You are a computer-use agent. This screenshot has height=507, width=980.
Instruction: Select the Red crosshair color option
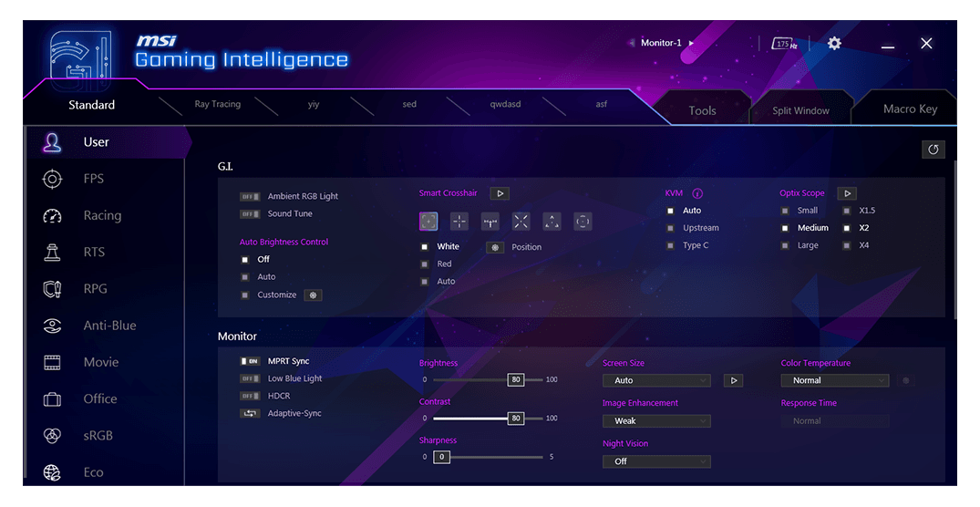(424, 264)
